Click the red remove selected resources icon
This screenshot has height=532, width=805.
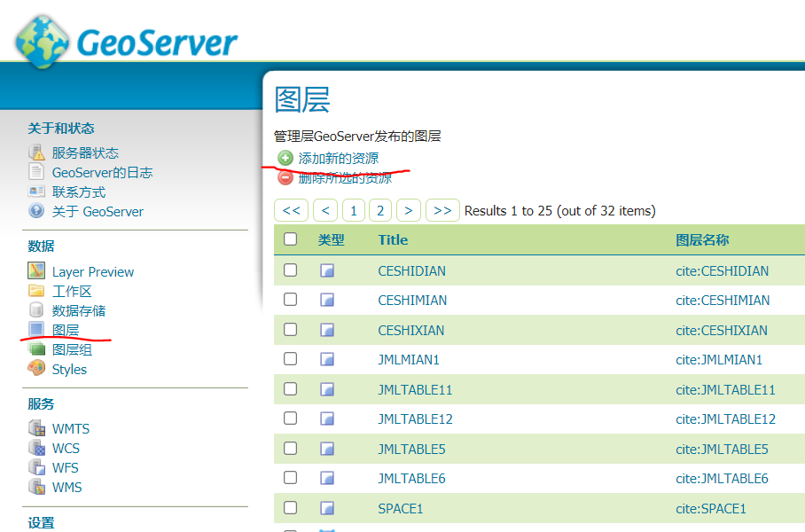285,177
